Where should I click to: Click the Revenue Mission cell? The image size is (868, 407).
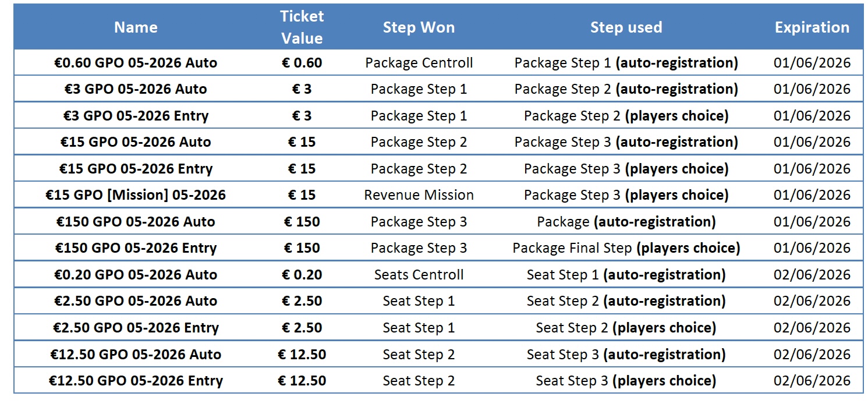click(419, 195)
